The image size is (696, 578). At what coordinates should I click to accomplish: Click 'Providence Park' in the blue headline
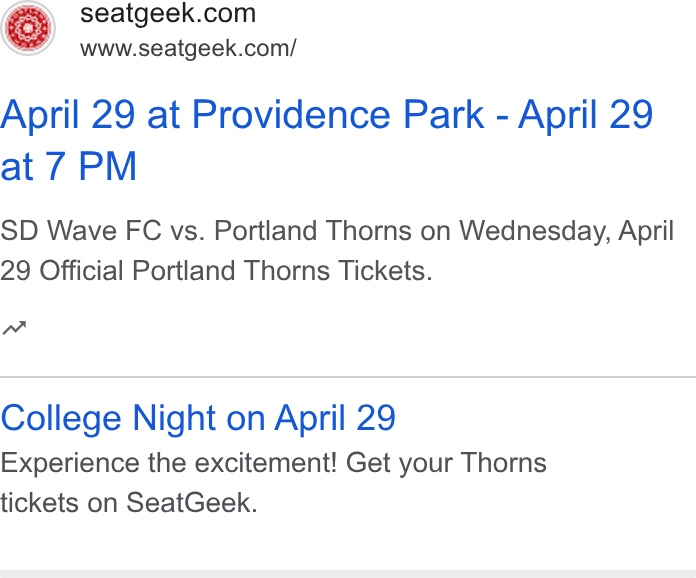click(x=338, y=115)
